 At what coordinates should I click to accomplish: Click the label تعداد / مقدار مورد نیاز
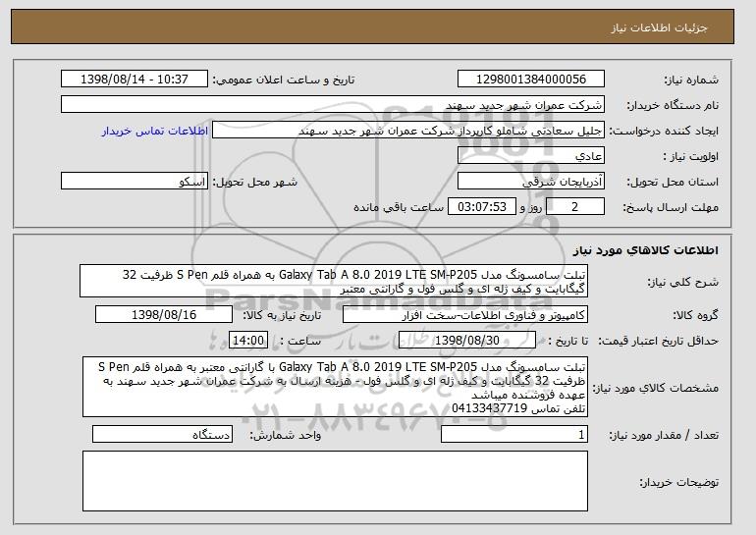click(x=664, y=435)
